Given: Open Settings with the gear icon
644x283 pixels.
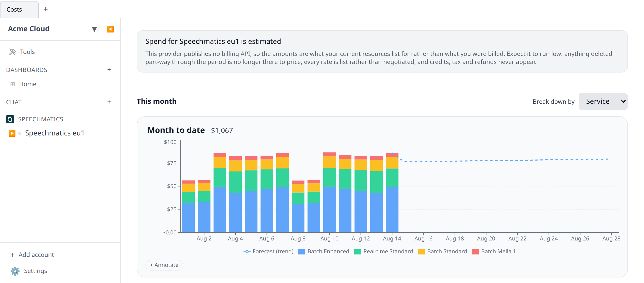Looking at the screenshot, I should [15, 271].
